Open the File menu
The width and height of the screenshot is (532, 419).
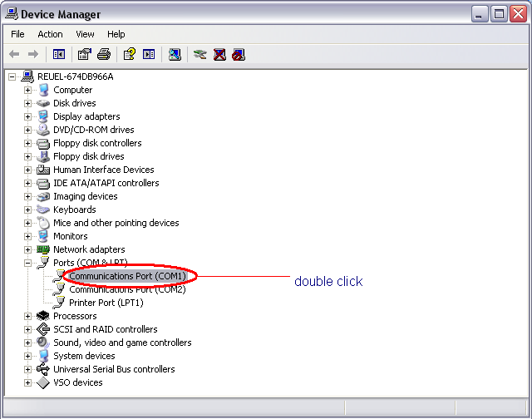pyautogui.click(x=17, y=34)
